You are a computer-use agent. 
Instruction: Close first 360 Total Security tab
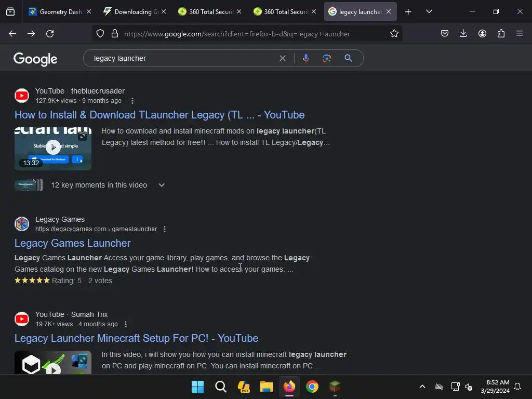click(x=239, y=11)
